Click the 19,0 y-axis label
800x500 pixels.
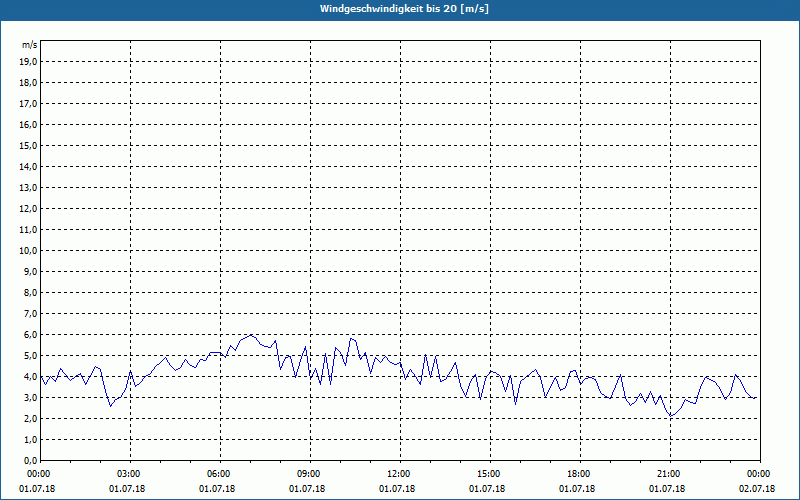[28, 62]
